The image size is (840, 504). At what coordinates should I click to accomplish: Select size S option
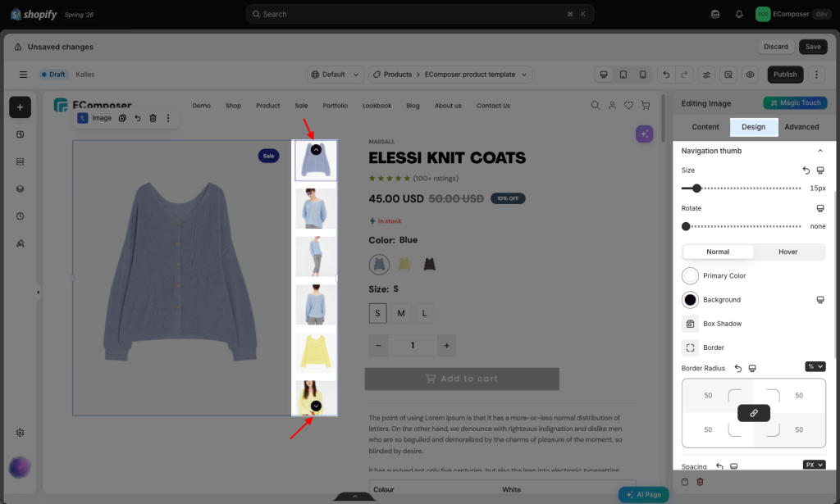[x=377, y=313]
